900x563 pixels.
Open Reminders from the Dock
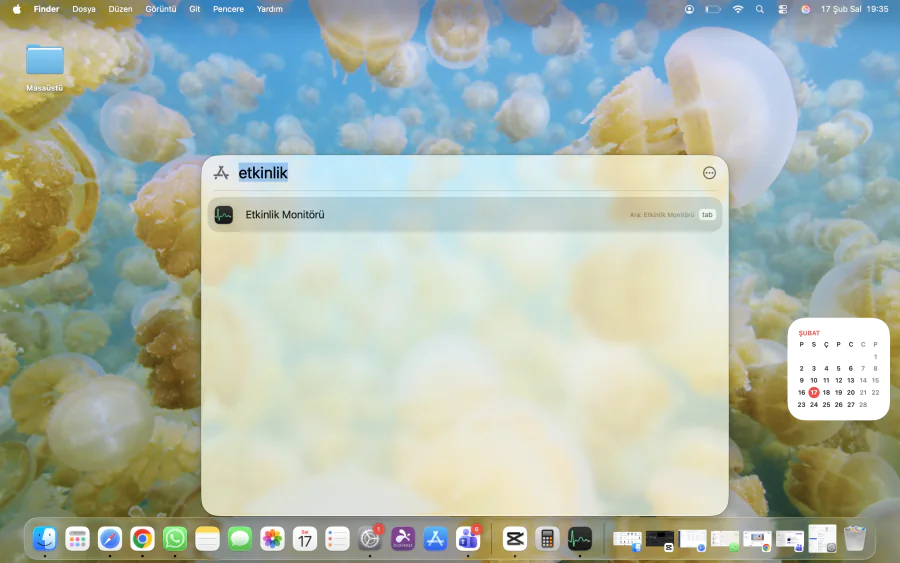tap(337, 539)
